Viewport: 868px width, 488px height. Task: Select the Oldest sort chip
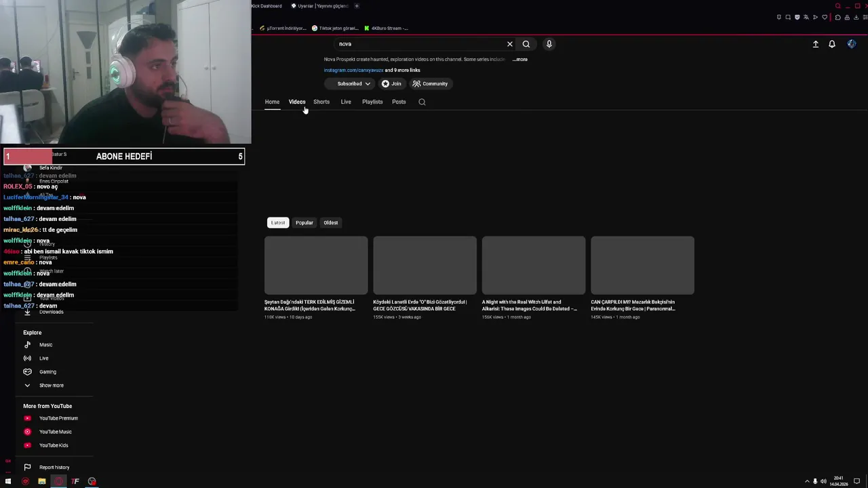pyautogui.click(x=331, y=222)
